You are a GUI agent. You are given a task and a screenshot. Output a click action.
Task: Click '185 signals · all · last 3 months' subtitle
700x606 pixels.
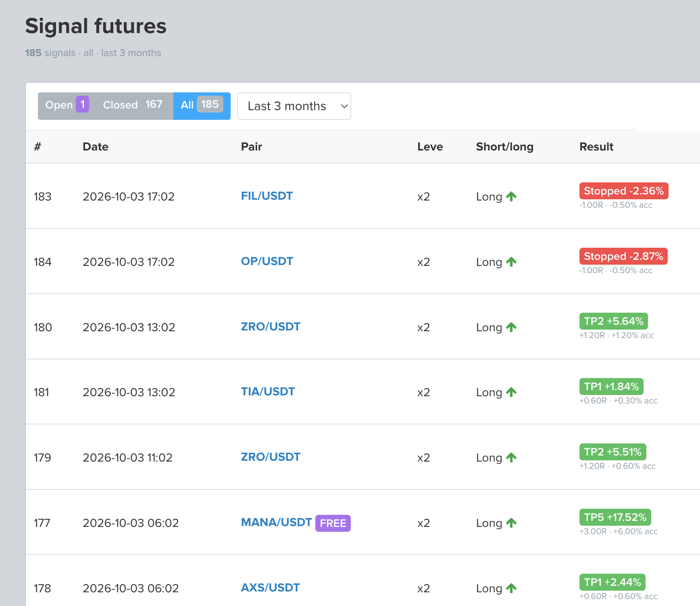[x=93, y=53]
